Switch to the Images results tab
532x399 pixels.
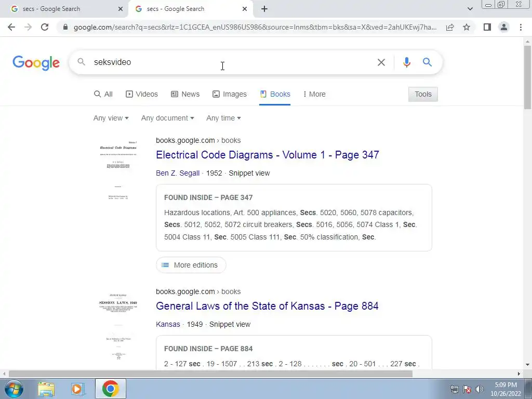pyautogui.click(x=230, y=94)
